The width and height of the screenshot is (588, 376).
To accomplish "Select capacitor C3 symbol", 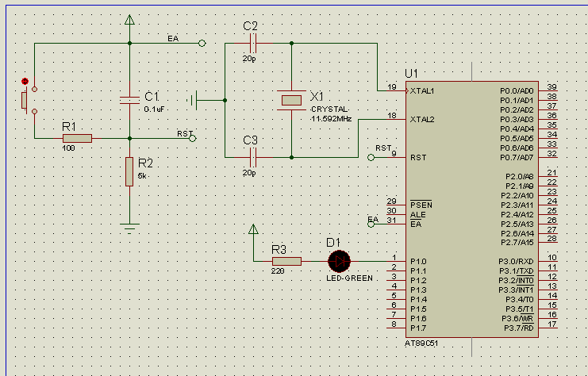I will click(x=253, y=157).
